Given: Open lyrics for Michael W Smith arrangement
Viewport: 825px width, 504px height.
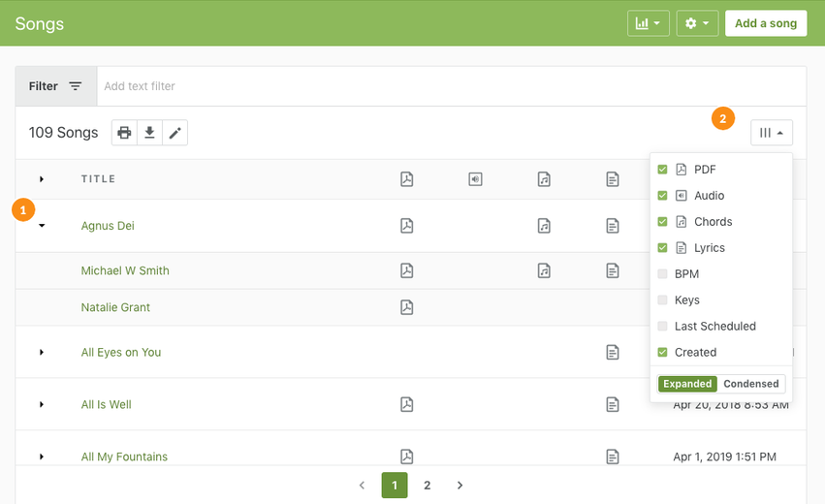Looking at the screenshot, I should (613, 270).
